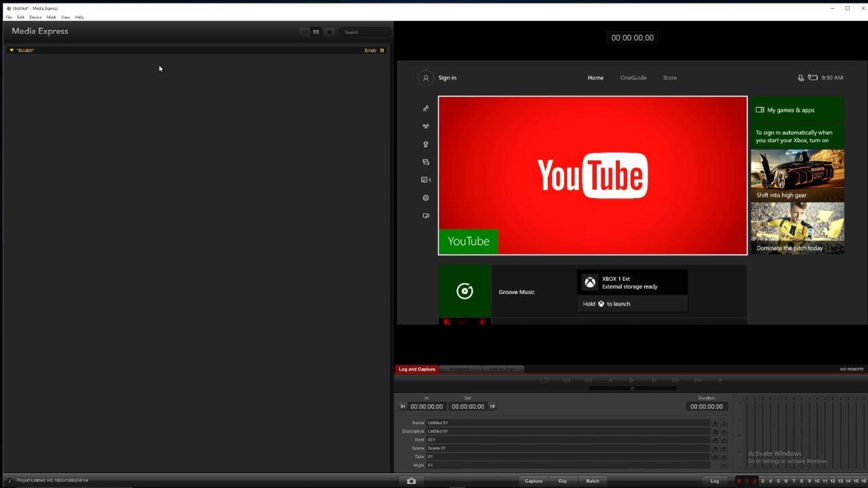The image size is (868, 488).
Task: Toggle the V video channel button
Action: pyautogui.click(x=739, y=481)
